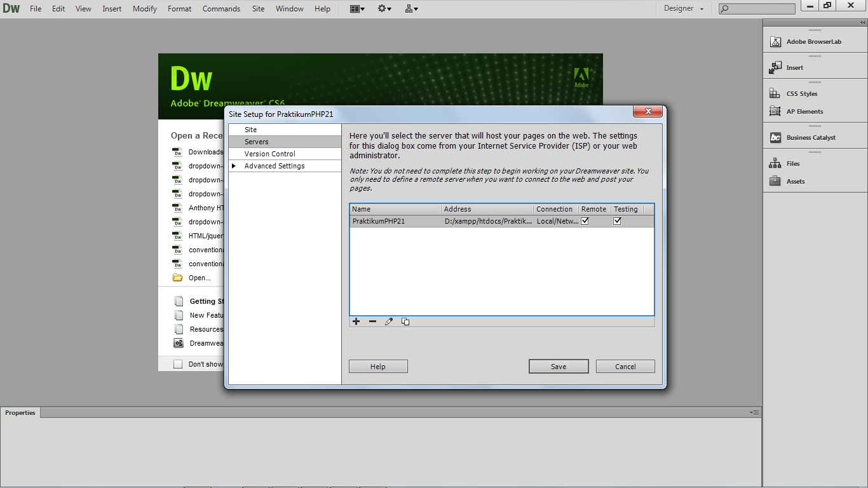Open the Edit menu
The height and width of the screenshot is (488, 868).
58,9
